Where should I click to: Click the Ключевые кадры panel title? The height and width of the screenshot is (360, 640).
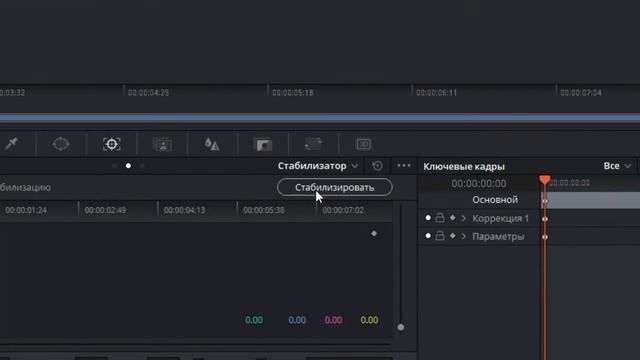[x=464, y=166]
